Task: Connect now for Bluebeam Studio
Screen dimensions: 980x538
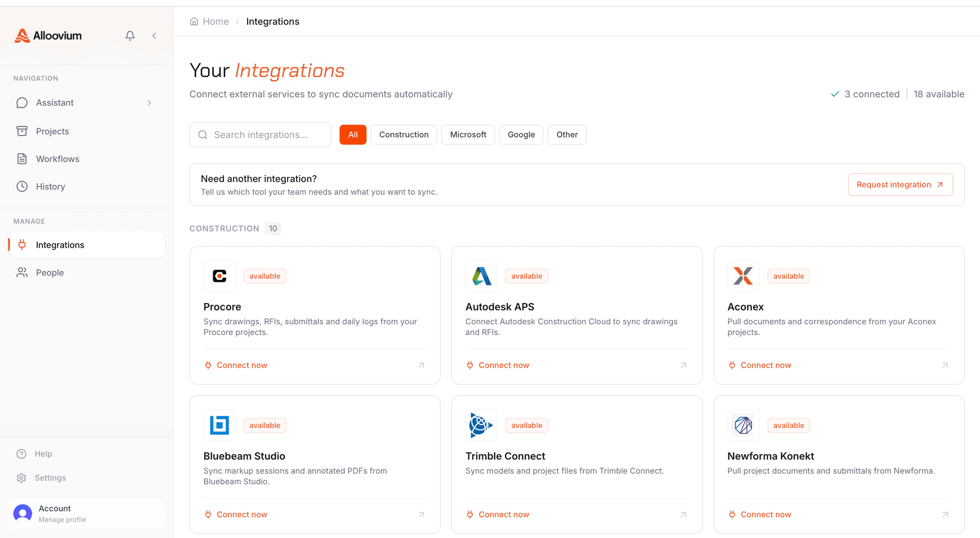Action: tap(236, 515)
